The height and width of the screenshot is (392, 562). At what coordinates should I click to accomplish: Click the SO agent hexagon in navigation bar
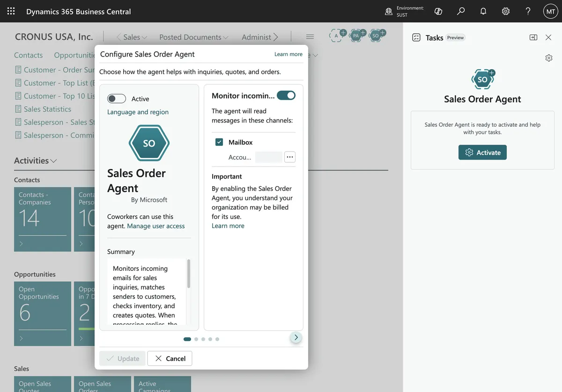pos(377,36)
